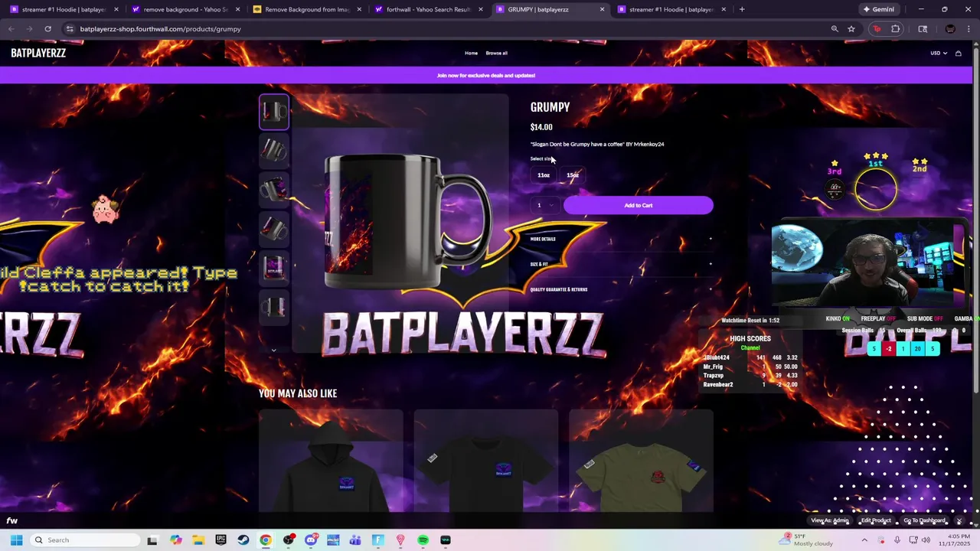Open Steam from the taskbar
This screenshot has width=980, height=551.
(243, 540)
